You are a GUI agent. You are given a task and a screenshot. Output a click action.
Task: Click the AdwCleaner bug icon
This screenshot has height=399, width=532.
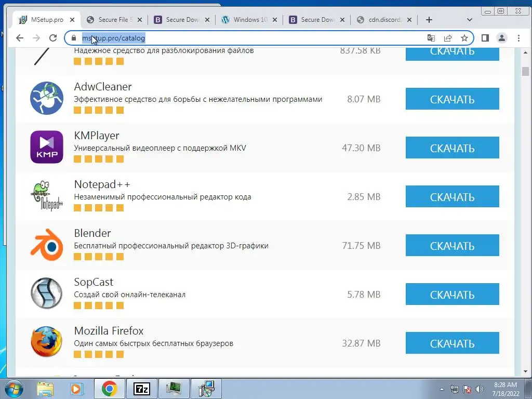coord(46,98)
